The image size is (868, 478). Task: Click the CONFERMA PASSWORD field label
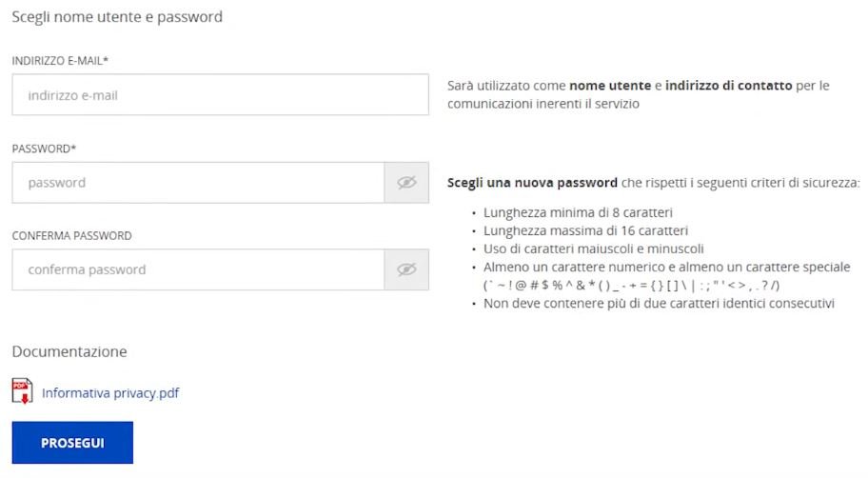tap(72, 236)
